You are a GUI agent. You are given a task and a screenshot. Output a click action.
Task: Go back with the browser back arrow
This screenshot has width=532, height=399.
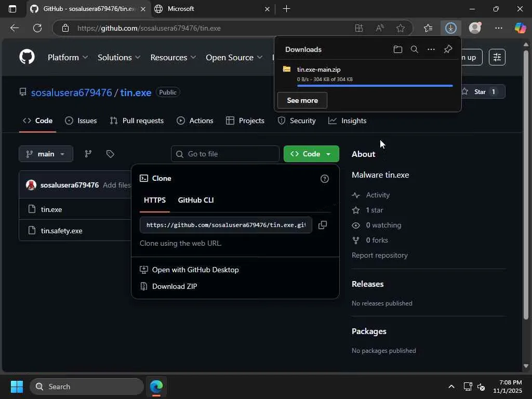tap(14, 28)
